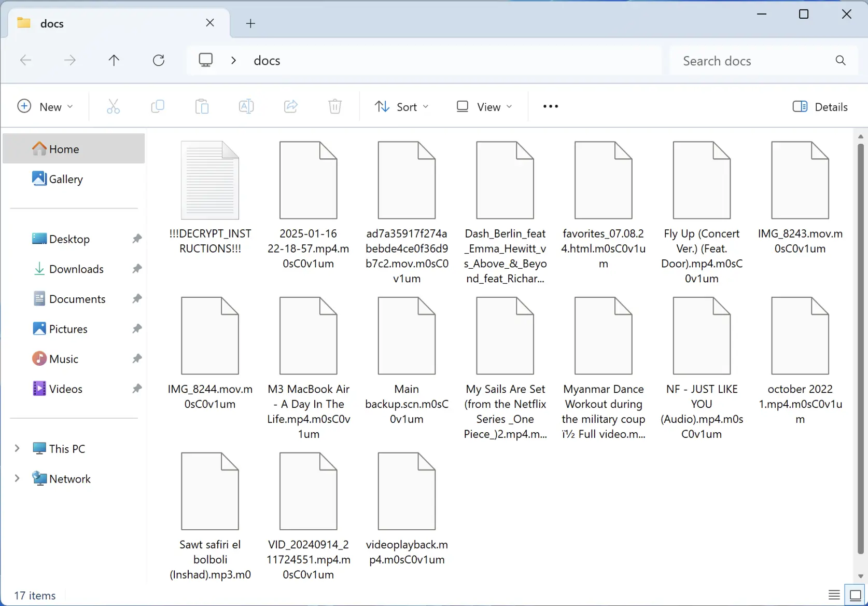868x606 pixels.
Task: Click the Copy icon in the toolbar
Action: 158,106
